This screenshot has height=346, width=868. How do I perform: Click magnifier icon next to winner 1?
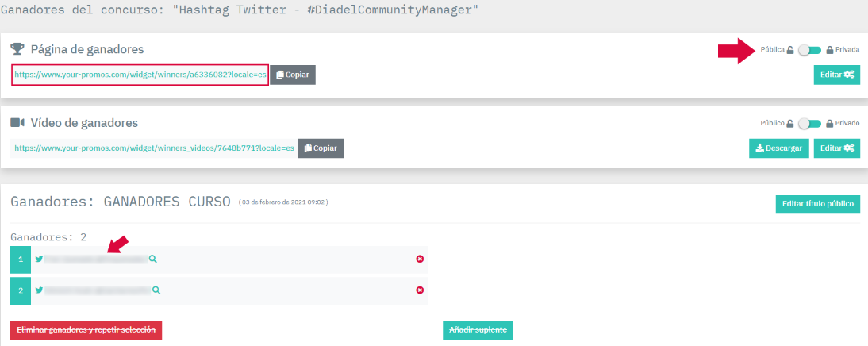pyautogui.click(x=153, y=259)
